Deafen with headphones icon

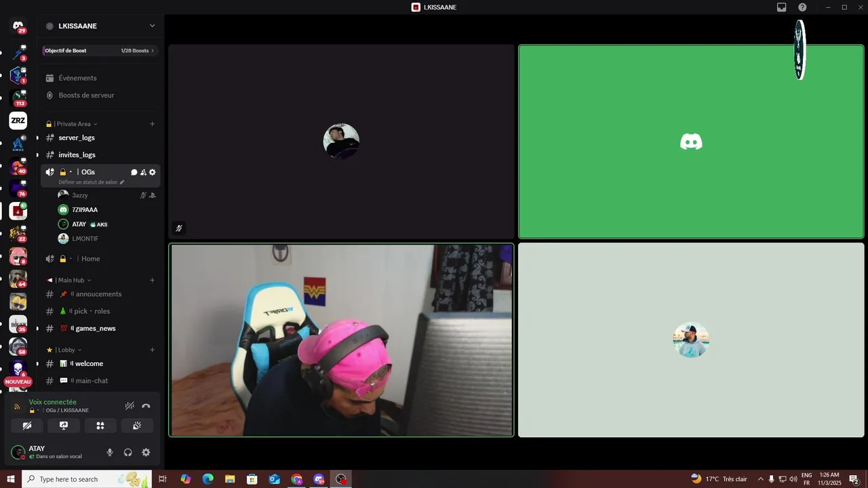127,452
